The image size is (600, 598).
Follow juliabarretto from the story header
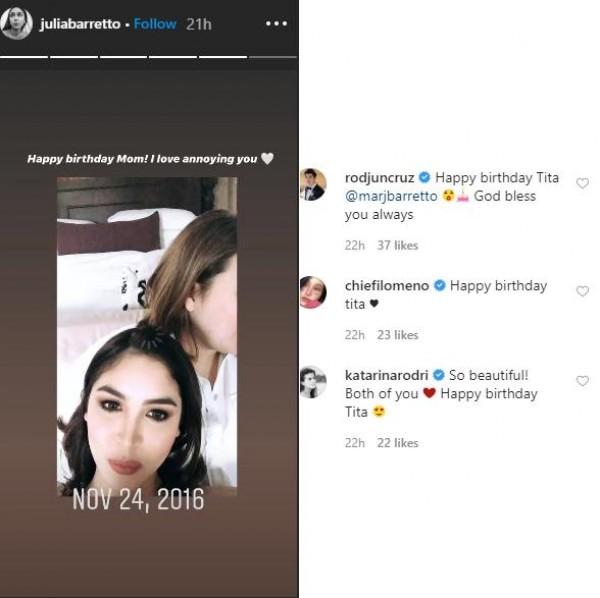[154, 24]
